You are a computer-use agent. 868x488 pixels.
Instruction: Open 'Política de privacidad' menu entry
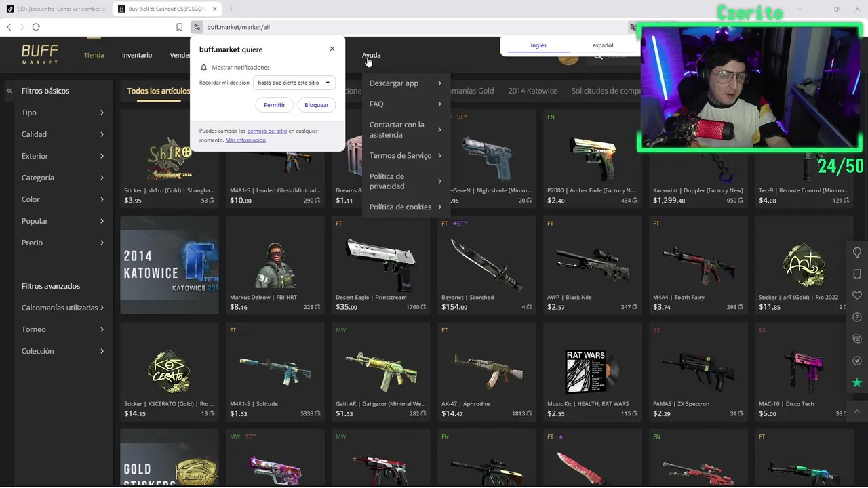[x=405, y=181]
